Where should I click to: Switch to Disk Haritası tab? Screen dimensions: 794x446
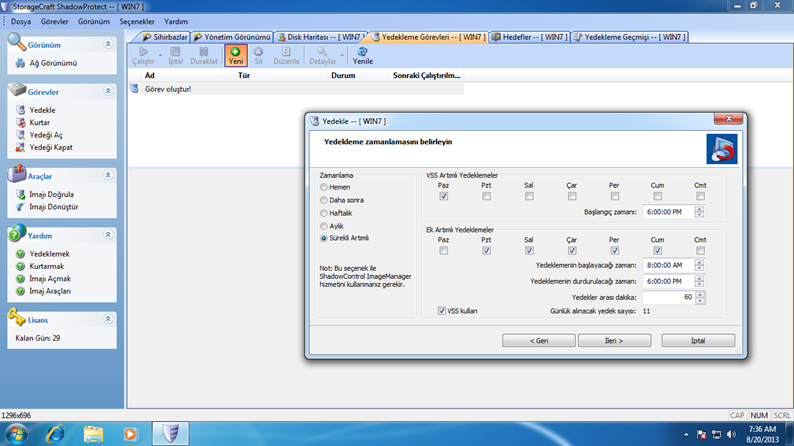click(320, 37)
